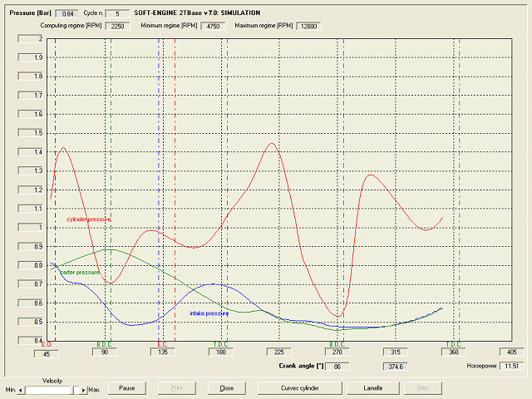
Task: Click the disabled Print button
Action: [177, 388]
